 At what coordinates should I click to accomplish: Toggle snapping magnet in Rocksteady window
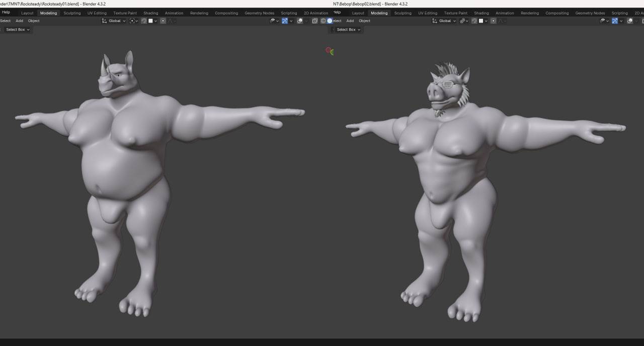coord(143,21)
